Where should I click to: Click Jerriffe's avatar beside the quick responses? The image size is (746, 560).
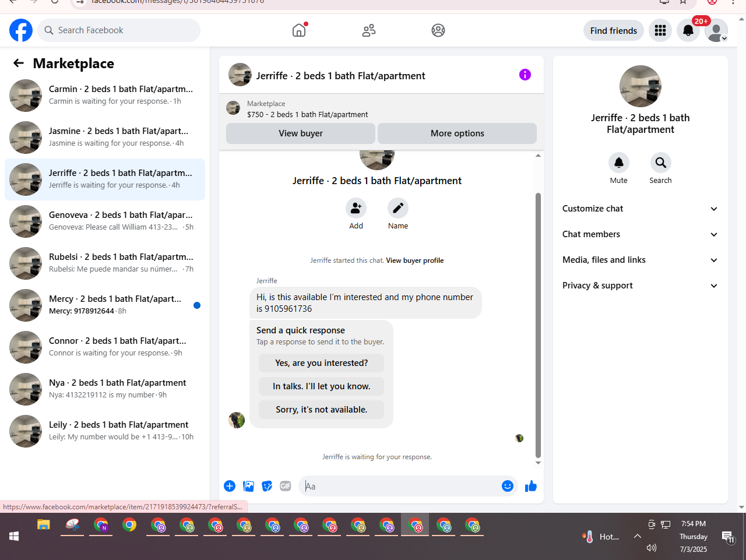click(237, 420)
